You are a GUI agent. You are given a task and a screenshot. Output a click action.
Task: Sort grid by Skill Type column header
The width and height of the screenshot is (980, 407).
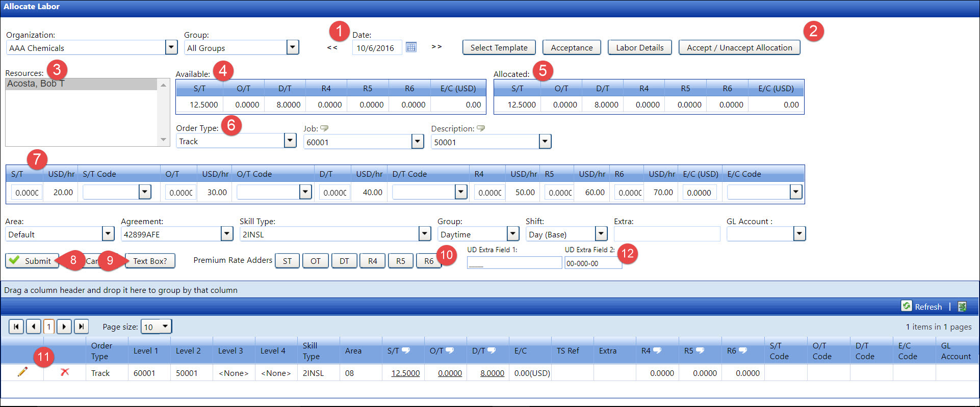coord(311,351)
